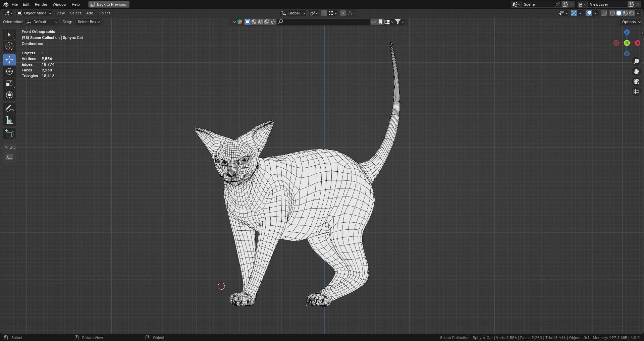Open the proportional falloff curve dropdown
The image size is (644, 341).
click(352, 13)
